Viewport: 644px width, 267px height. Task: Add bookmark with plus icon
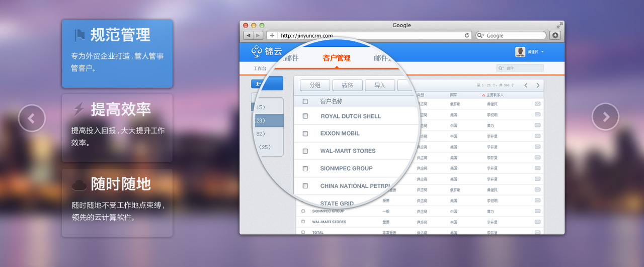272,35
